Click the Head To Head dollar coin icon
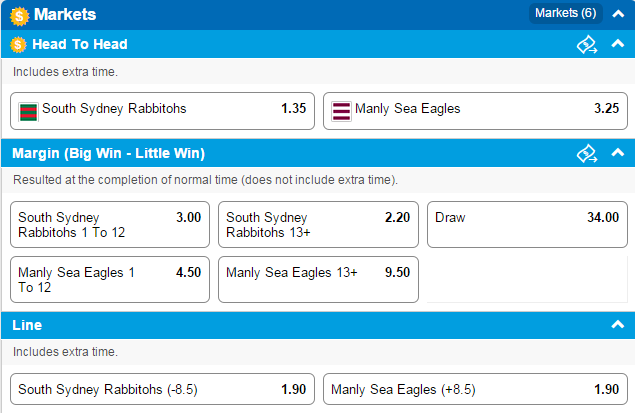This screenshot has height=413, width=635. (x=18, y=45)
